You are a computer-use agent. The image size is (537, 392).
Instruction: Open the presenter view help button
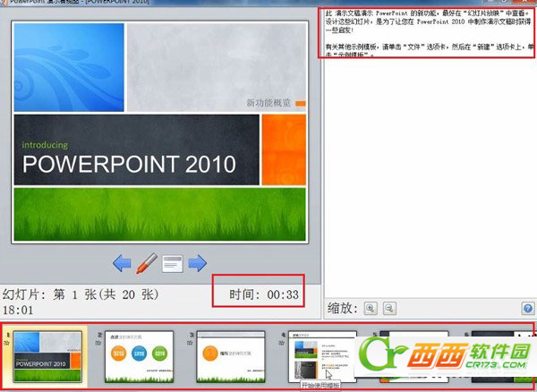point(528,308)
